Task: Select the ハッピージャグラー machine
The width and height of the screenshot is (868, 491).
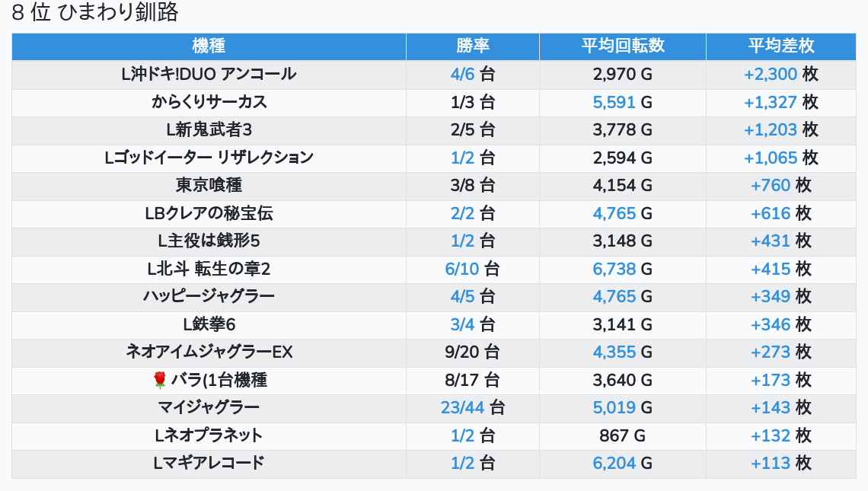Action: coord(209,296)
